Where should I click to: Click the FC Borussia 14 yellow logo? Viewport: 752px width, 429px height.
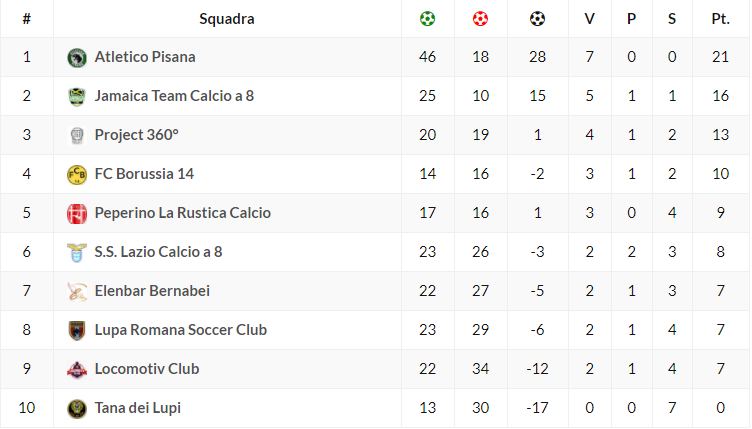point(77,175)
